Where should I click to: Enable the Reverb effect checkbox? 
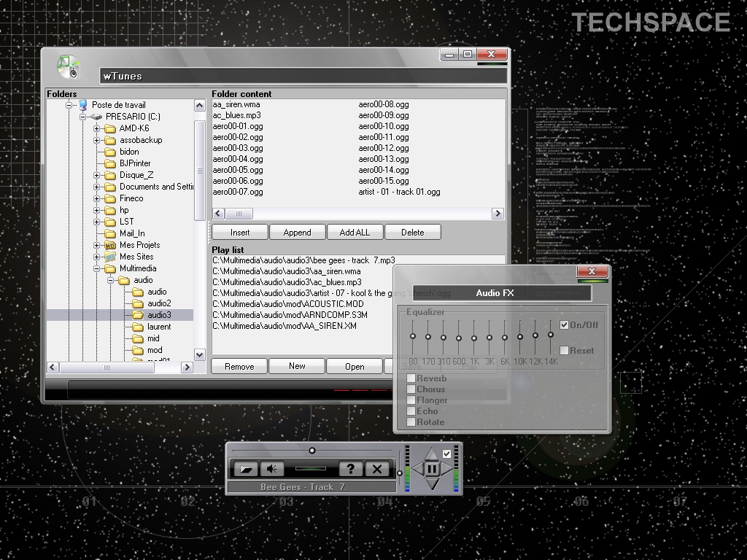pyautogui.click(x=411, y=378)
